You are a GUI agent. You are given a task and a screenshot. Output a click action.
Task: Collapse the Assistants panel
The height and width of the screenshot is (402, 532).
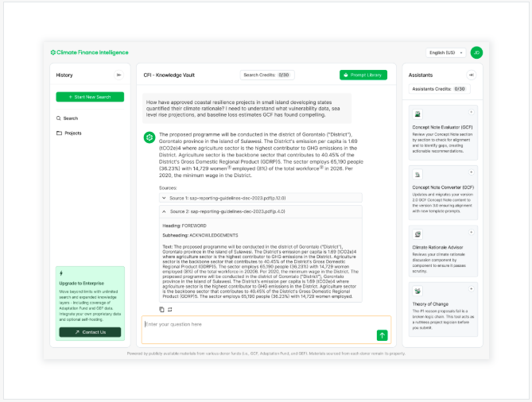coord(472,75)
